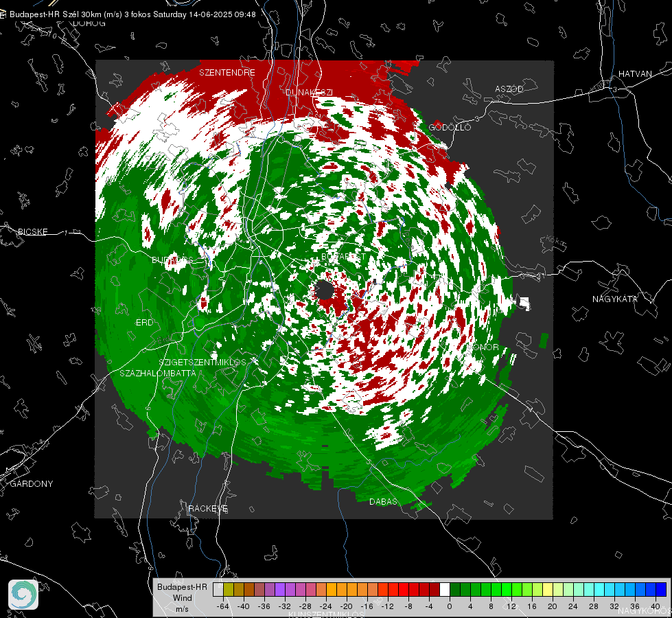Click the timestamp '14-06-2025 09:48'

click(x=222, y=14)
